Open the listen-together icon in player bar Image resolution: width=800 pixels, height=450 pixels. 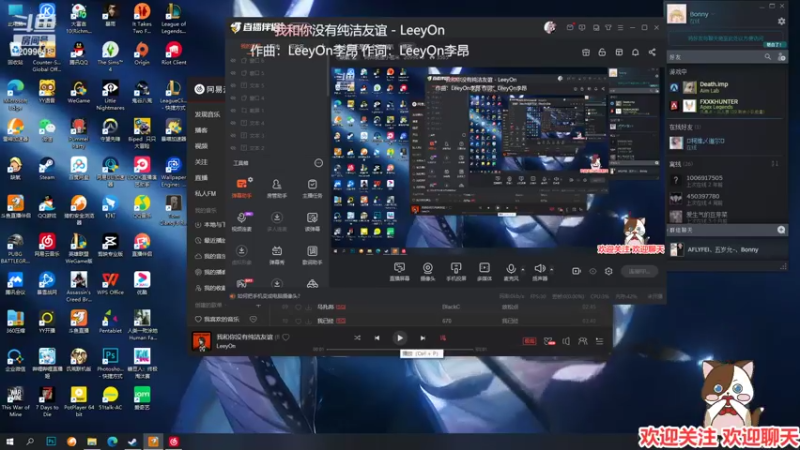coord(582,341)
